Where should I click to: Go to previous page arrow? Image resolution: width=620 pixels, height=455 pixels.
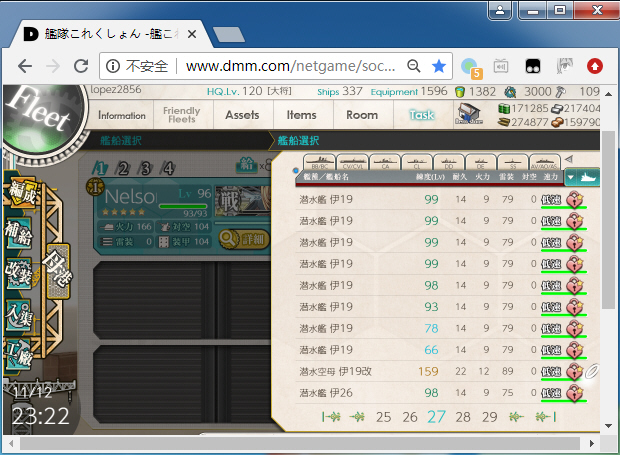pos(357,417)
